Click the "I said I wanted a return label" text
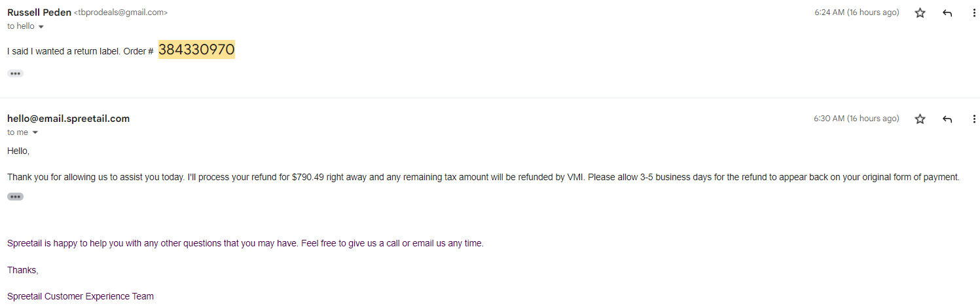The height and width of the screenshot is (306, 980). click(x=63, y=51)
